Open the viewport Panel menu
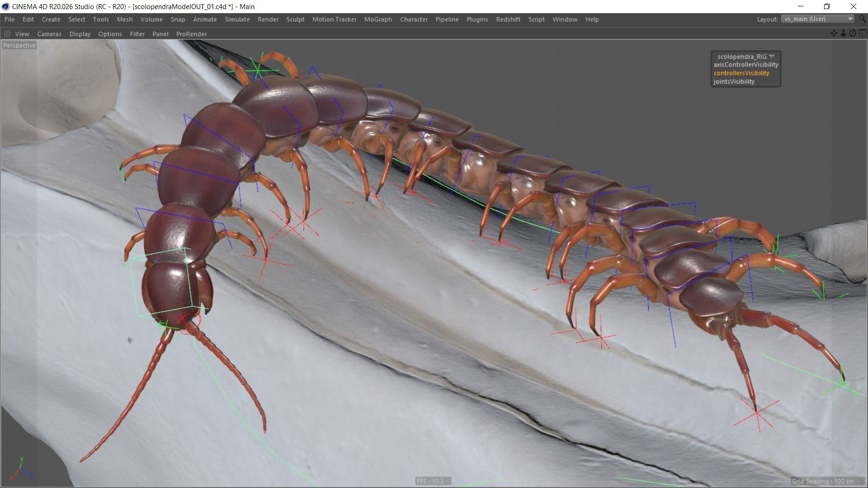Viewport: 868px width, 488px height. click(x=160, y=34)
